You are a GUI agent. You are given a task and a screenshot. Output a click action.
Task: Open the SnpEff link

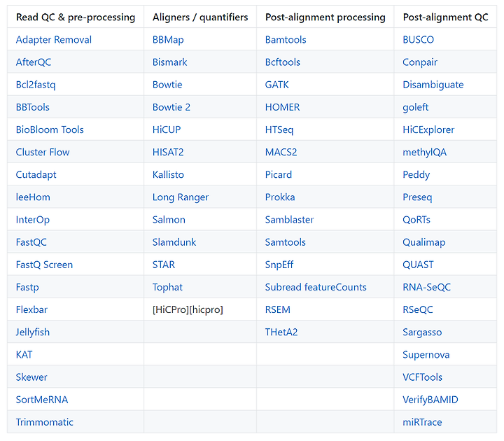click(279, 265)
